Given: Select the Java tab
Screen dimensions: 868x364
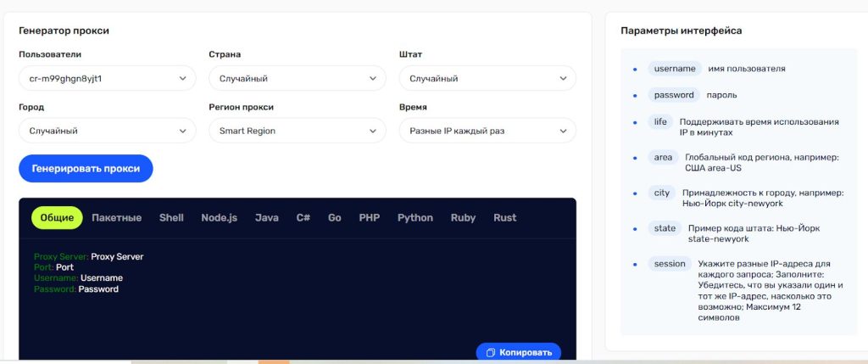Looking at the screenshot, I should (267, 218).
